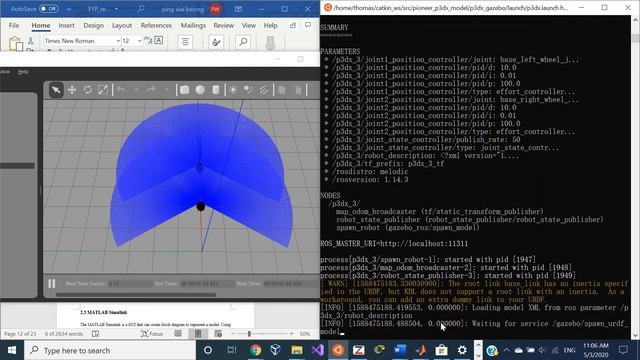The height and width of the screenshot is (360, 640).
Task: Click the proofing book icon in status bar
Action: (x=96, y=334)
